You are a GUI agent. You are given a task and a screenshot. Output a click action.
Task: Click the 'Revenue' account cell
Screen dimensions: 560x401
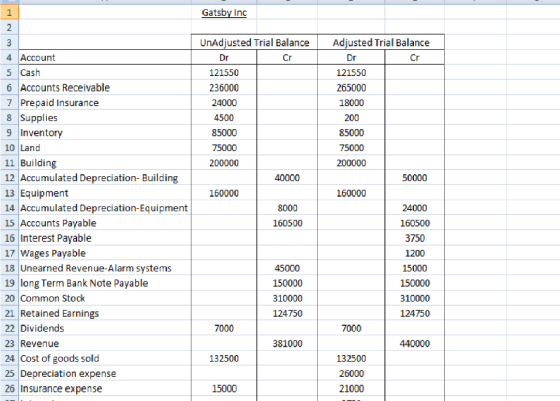105,343
